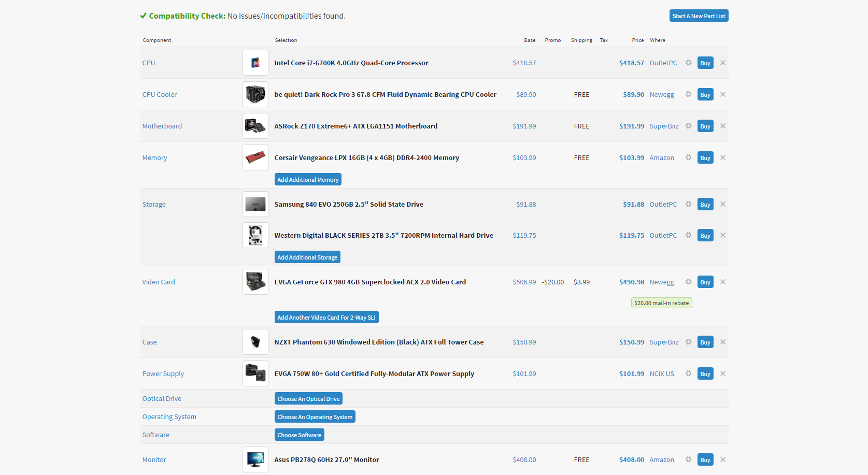Open the EVGA GeForce GTX 980 product name link
Viewport: 868px width, 475px height.
pyautogui.click(x=370, y=282)
